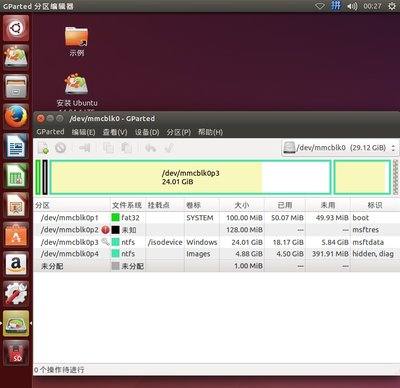Click the red warning icon on mmcblk0p2
Screen dimensions: 400x388
[x=105, y=230]
